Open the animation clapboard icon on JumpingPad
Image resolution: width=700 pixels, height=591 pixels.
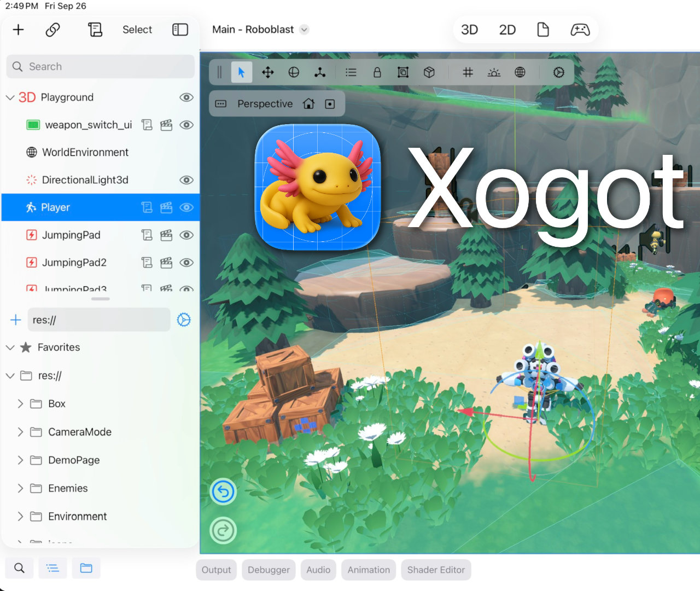coord(166,235)
